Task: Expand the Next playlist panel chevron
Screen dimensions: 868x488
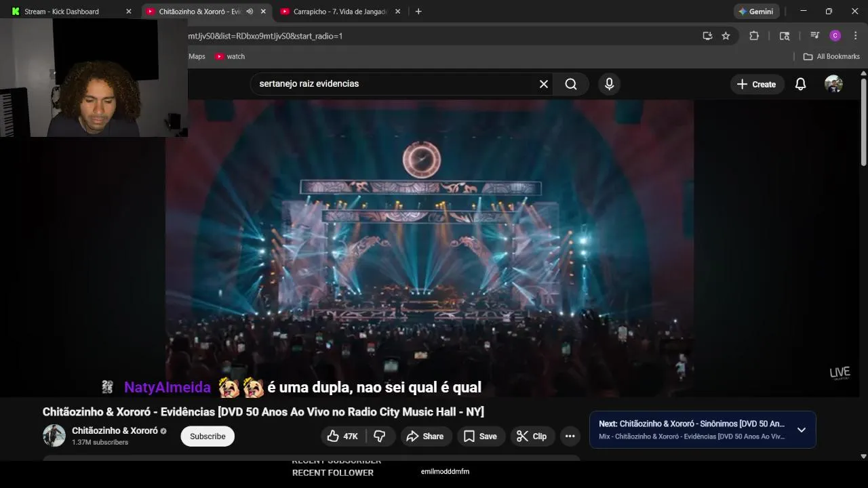Action: (x=801, y=430)
